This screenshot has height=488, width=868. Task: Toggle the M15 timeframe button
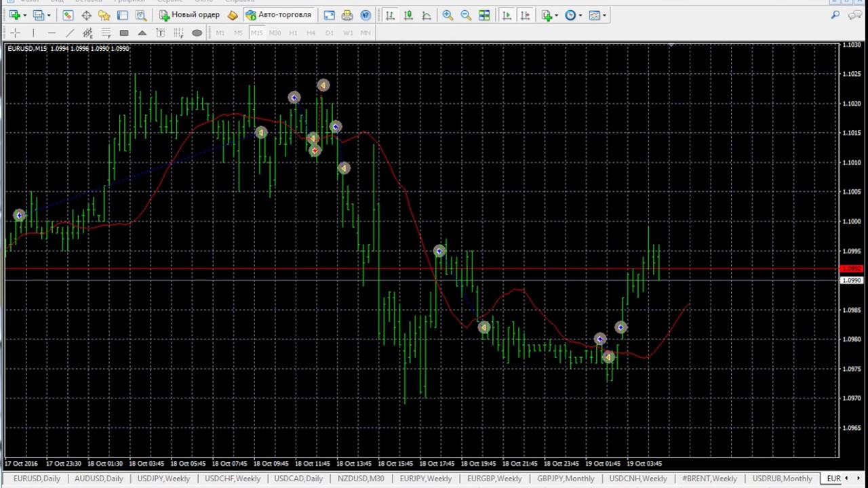[257, 33]
